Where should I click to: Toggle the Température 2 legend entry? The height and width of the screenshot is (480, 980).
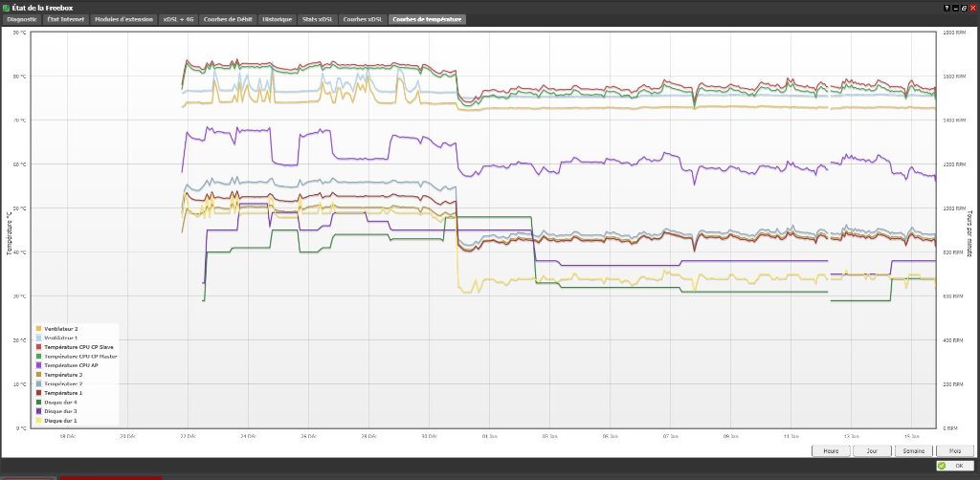[58, 383]
